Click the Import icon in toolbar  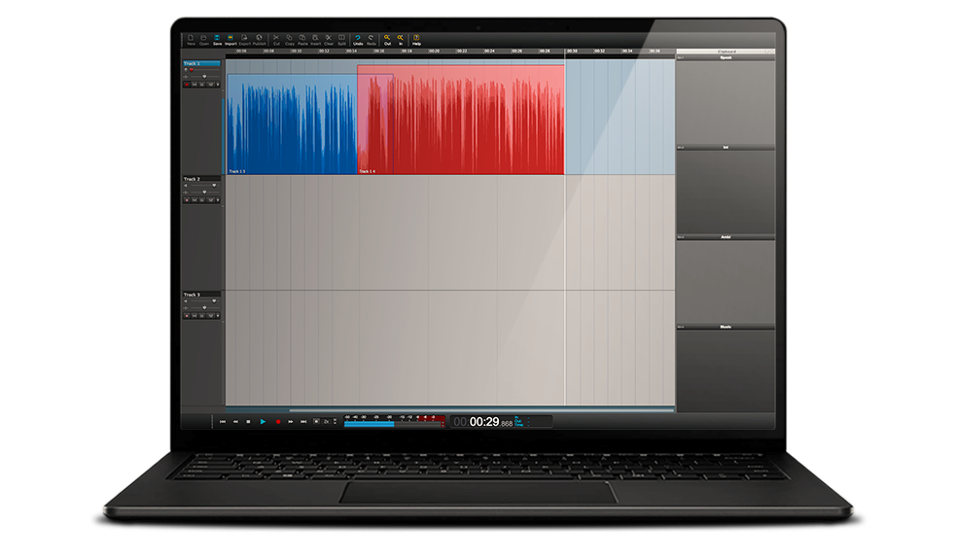(230, 39)
